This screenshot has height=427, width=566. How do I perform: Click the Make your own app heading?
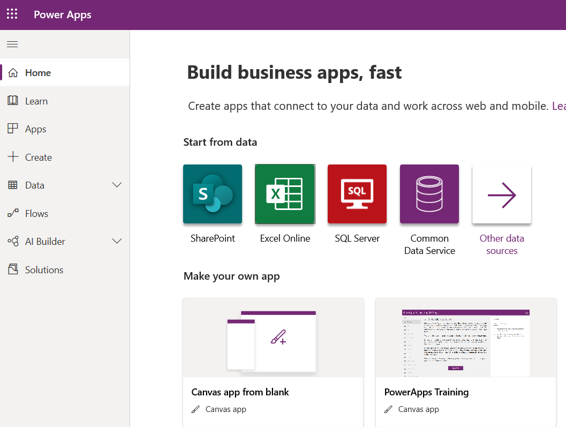[x=231, y=276]
